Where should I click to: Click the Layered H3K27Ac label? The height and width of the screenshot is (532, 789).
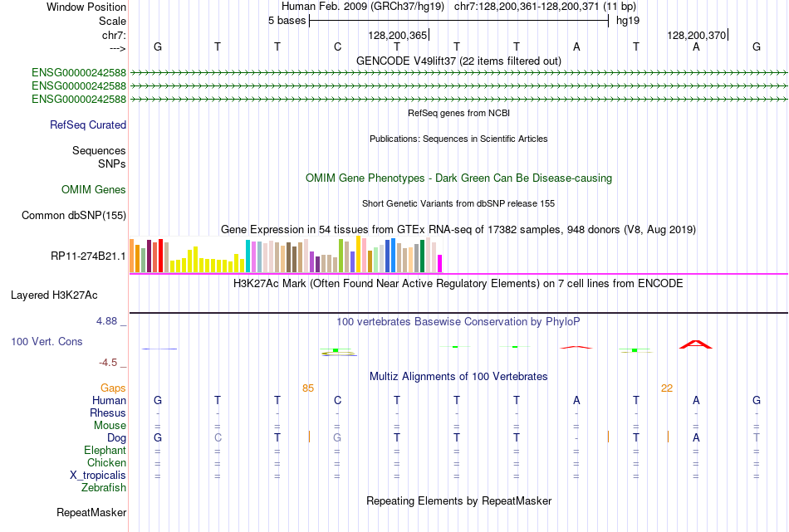(54, 295)
